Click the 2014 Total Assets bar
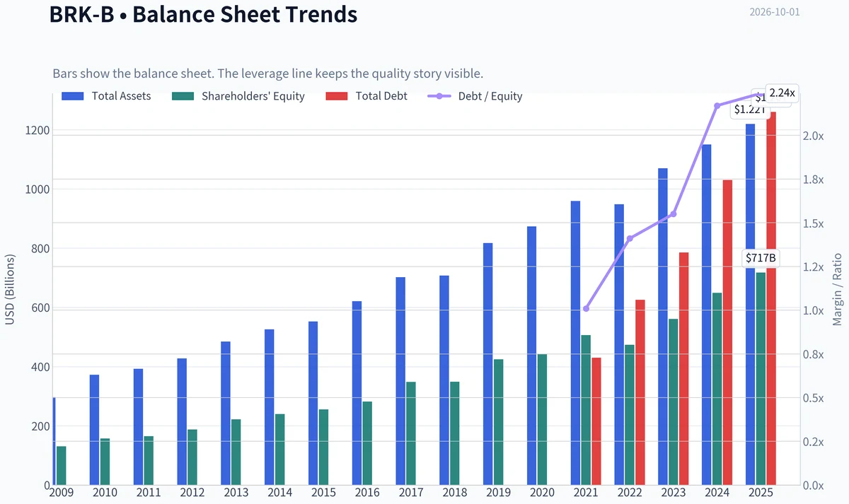849x504 pixels. pos(270,407)
